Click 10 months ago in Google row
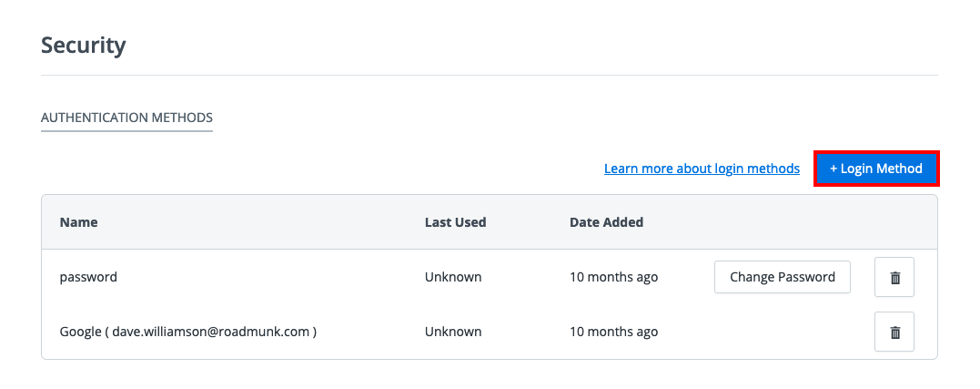Image resolution: width=980 pixels, height=389 pixels. [x=613, y=332]
